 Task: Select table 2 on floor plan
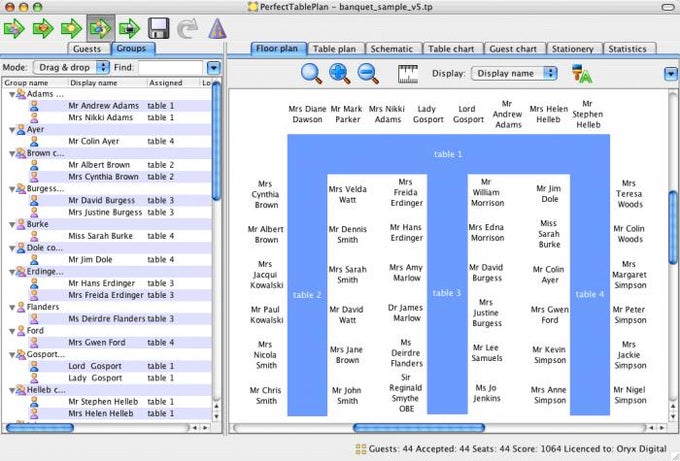coord(307,295)
